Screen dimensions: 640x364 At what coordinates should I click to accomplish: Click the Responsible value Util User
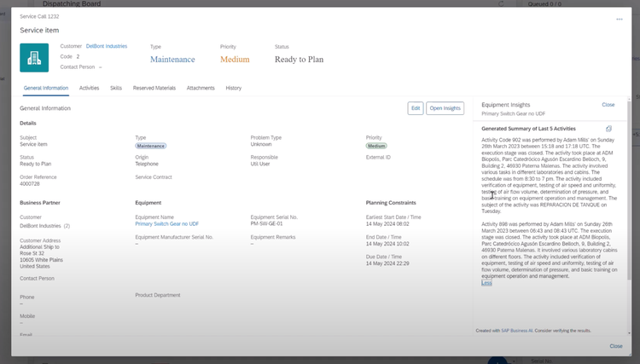pyautogui.click(x=260, y=164)
